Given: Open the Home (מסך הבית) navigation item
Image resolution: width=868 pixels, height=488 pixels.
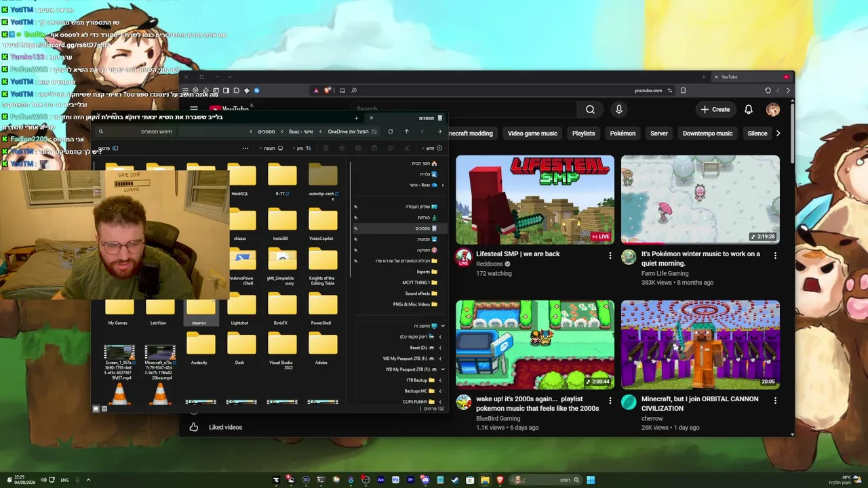Looking at the screenshot, I should pos(425,163).
